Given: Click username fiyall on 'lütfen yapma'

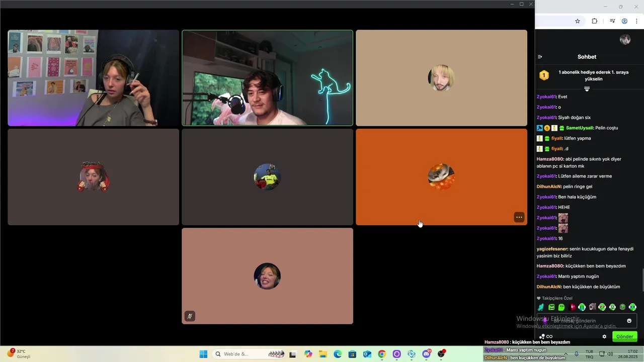Looking at the screenshot, I should pyautogui.click(x=556, y=138).
